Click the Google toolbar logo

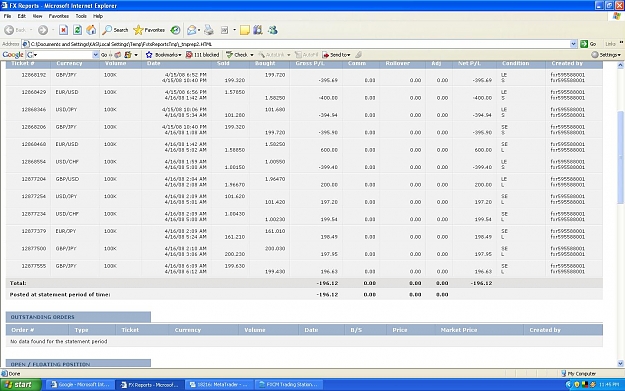[13, 55]
